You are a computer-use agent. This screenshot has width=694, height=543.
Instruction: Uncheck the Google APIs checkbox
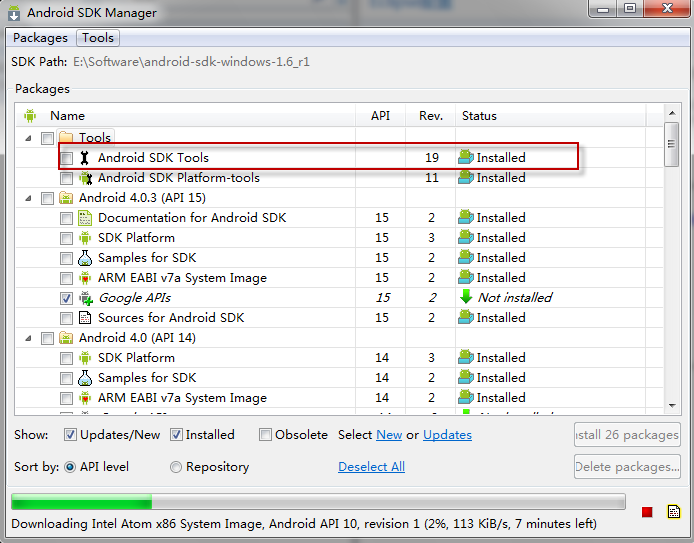66,298
